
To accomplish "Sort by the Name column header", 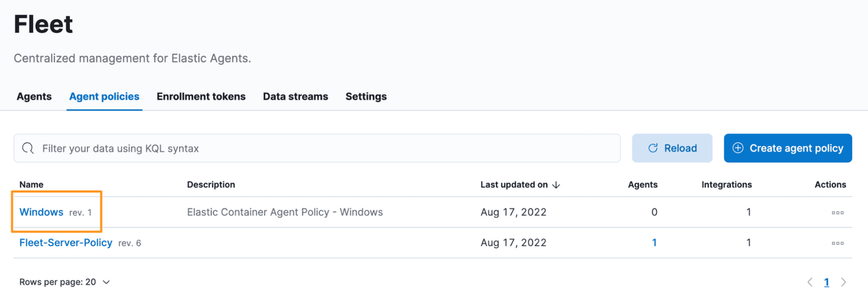I will tap(31, 185).
